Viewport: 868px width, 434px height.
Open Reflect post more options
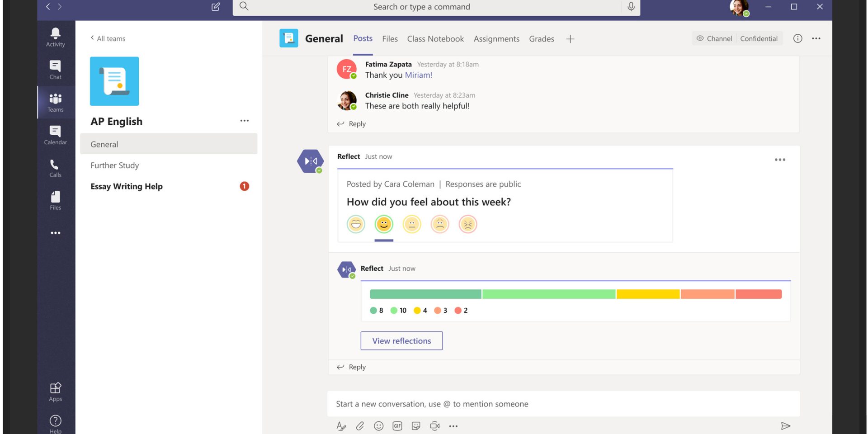[780, 160]
